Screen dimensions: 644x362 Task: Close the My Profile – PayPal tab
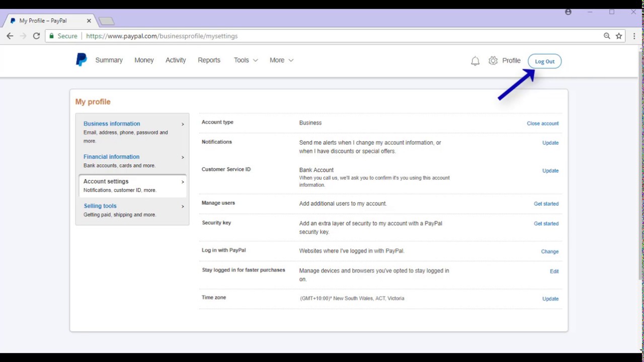pos(89,21)
